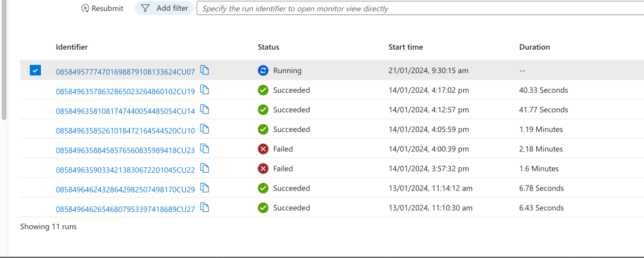Click 'Failed' status text for run CU23
The image size is (644, 258).
tap(283, 149)
